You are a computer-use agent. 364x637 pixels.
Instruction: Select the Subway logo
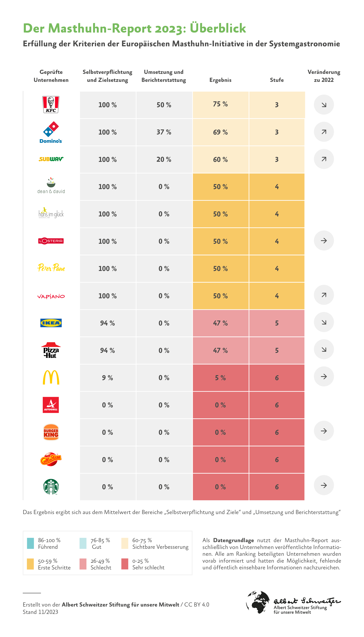click(x=51, y=159)
